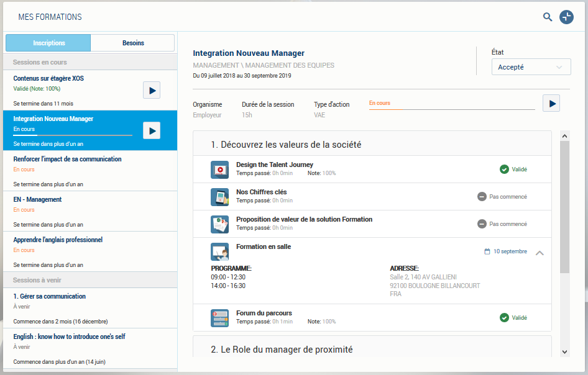Open the État dropdown showing Accepté
Viewport: 588px width, 375px height.
click(x=531, y=66)
